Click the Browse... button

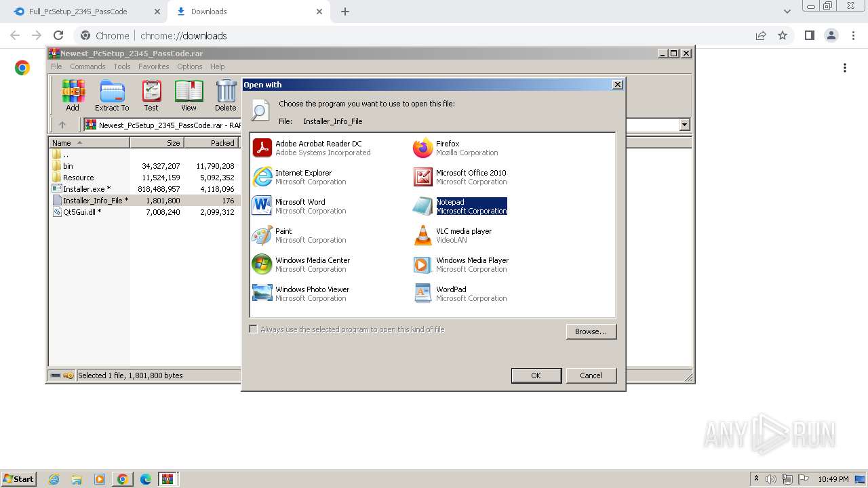click(x=591, y=331)
